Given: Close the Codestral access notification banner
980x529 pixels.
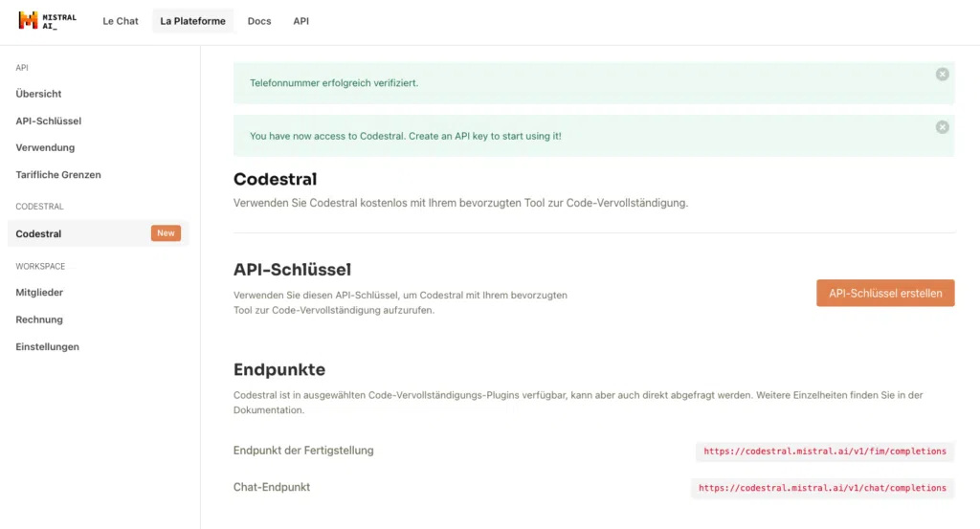Looking at the screenshot, I should pyautogui.click(x=942, y=127).
